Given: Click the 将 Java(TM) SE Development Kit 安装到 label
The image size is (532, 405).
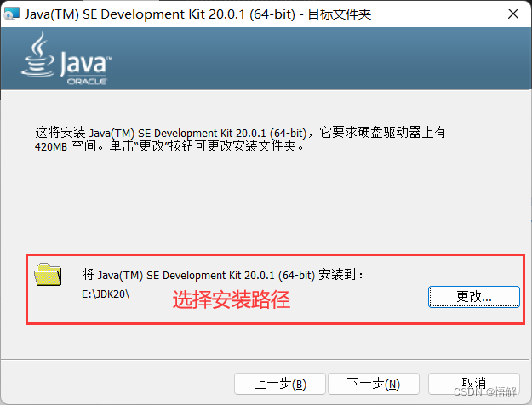Looking at the screenshot, I should pyautogui.click(x=222, y=275).
